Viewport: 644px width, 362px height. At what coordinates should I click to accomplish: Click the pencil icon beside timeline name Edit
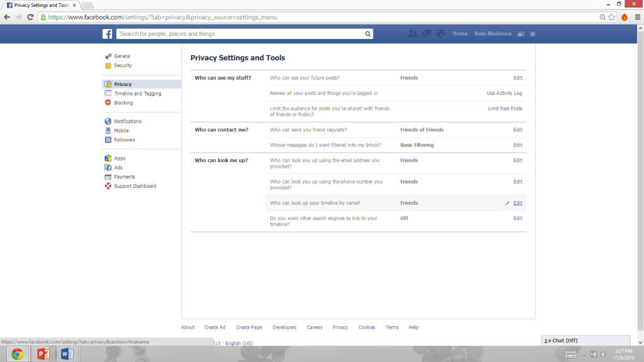[x=508, y=203]
